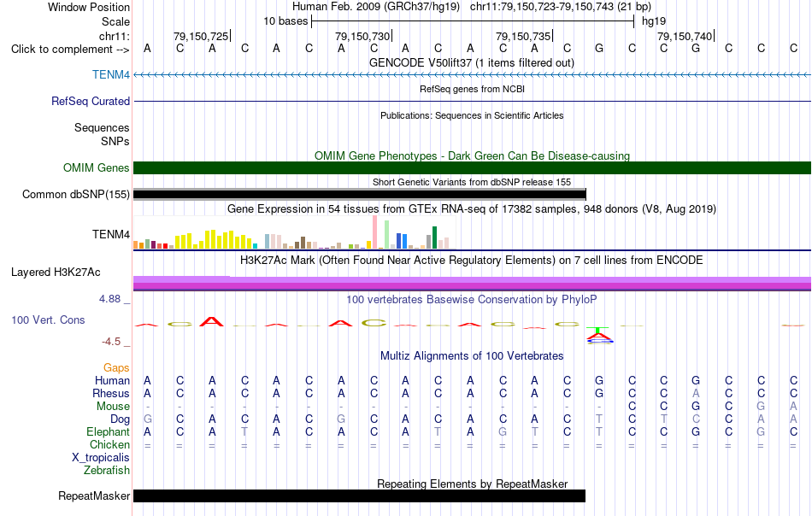This screenshot has height=516, width=812.
Task: Click the RepeatMasker black repeat element bar
Action: click(x=359, y=495)
